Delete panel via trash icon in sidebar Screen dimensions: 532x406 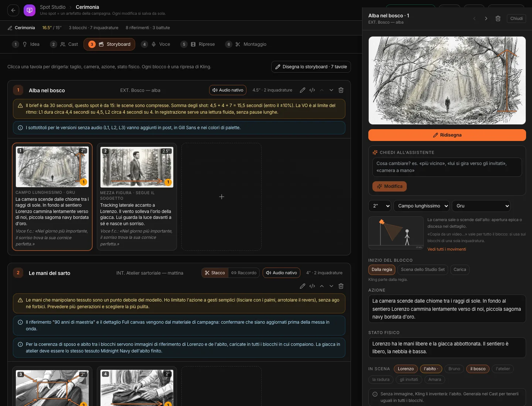pos(498,18)
